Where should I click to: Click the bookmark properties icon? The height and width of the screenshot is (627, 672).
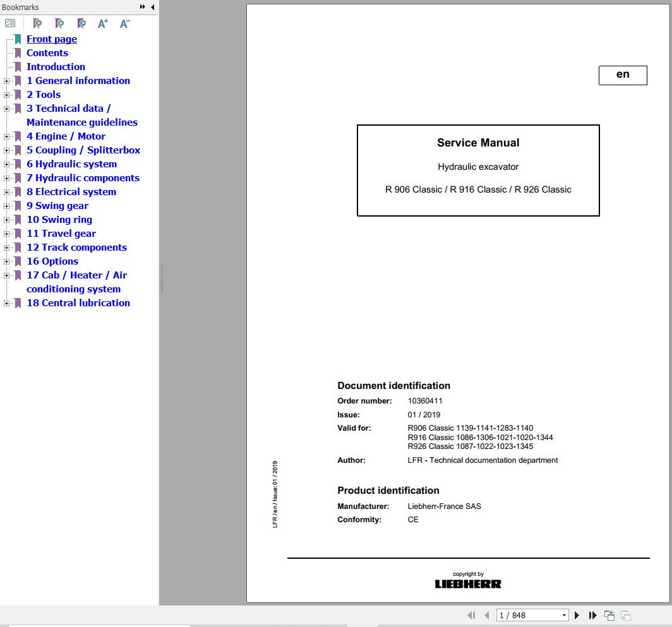[81, 23]
